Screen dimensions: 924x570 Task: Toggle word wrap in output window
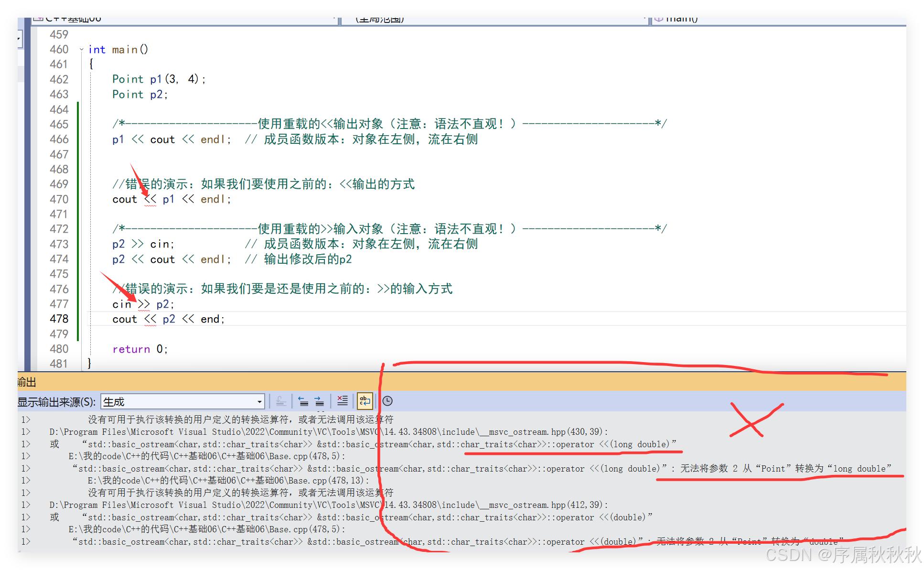[365, 401]
